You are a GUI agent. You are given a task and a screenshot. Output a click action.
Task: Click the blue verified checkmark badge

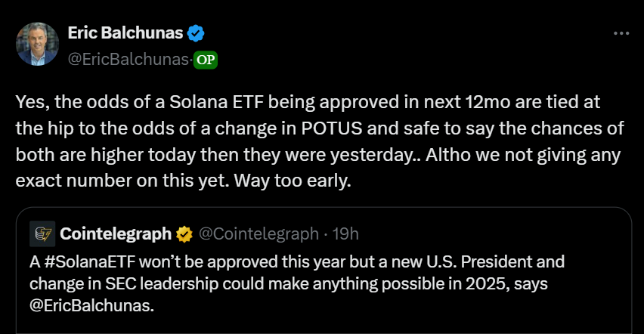(x=196, y=33)
